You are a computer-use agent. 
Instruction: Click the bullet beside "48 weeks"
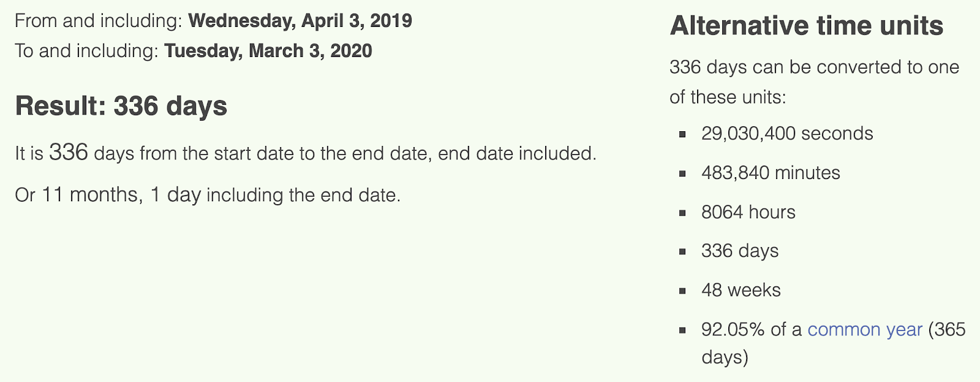click(x=682, y=291)
